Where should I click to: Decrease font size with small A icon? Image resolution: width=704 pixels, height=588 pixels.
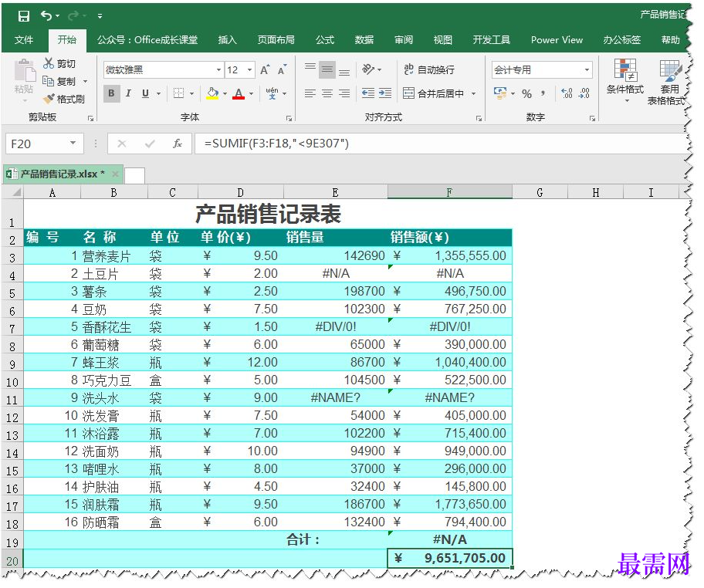pyautogui.click(x=282, y=69)
